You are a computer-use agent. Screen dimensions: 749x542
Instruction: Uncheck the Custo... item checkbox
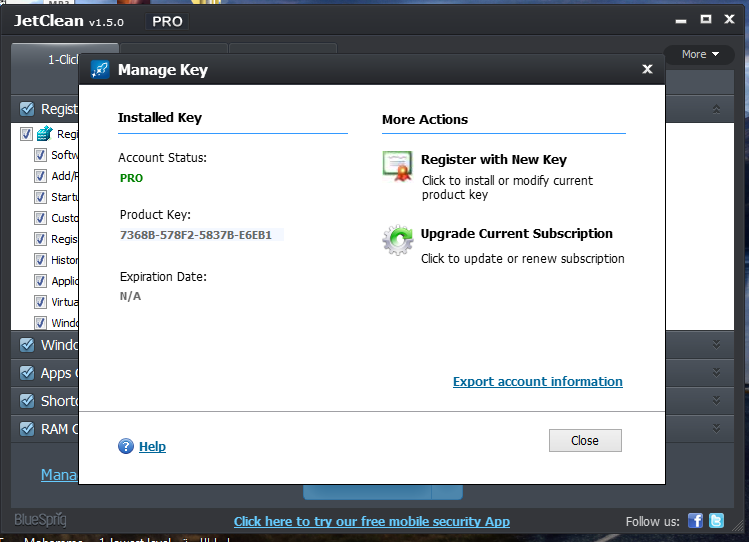(40, 218)
